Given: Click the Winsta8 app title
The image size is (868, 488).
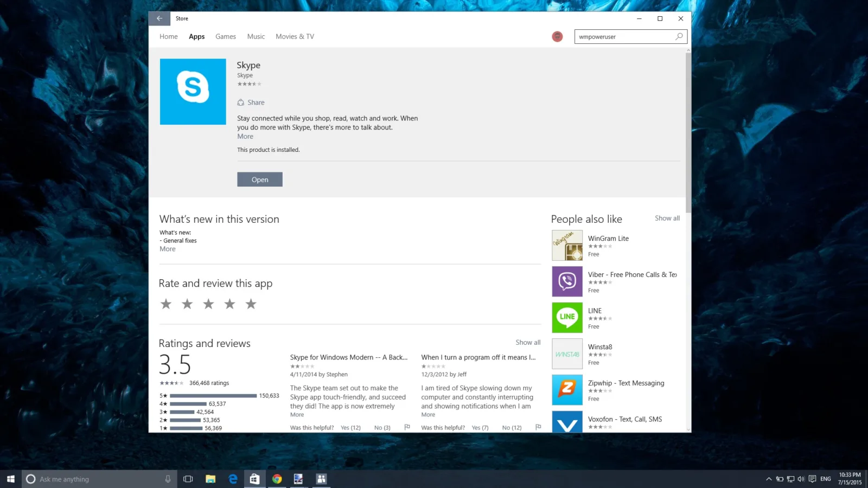Looking at the screenshot, I should (x=600, y=347).
